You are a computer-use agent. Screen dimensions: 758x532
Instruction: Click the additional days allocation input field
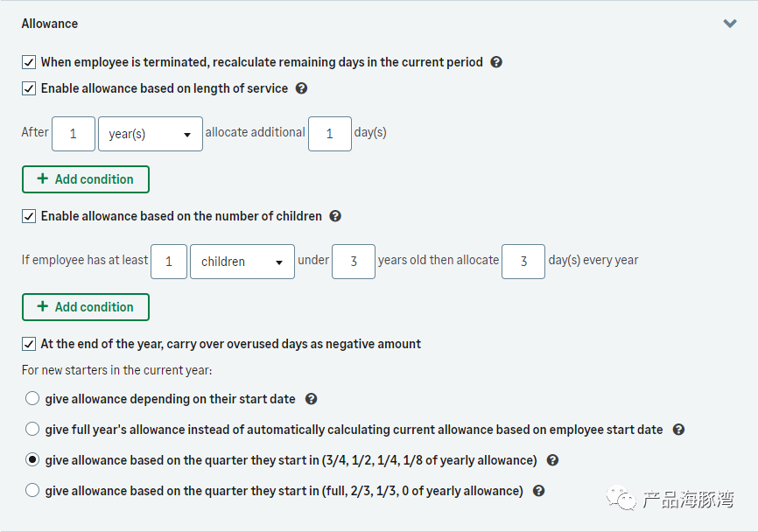[x=330, y=134]
